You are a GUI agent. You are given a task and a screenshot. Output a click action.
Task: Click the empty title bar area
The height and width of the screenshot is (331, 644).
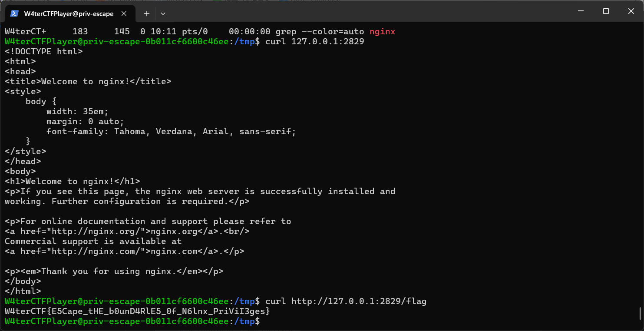[x=365, y=11]
